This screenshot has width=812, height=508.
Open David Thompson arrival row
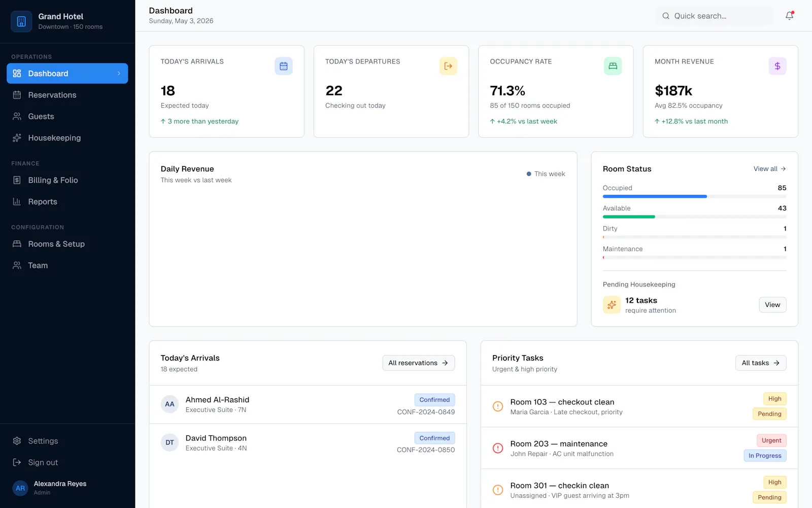[308, 442]
